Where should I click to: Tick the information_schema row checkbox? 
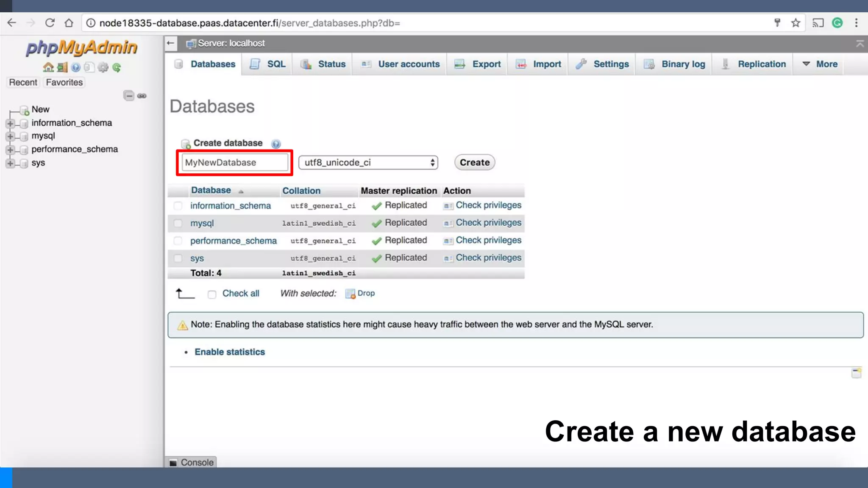tap(178, 206)
